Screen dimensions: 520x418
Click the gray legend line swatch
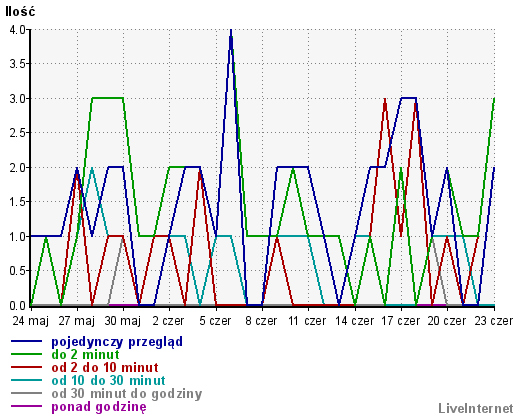(x=27, y=393)
